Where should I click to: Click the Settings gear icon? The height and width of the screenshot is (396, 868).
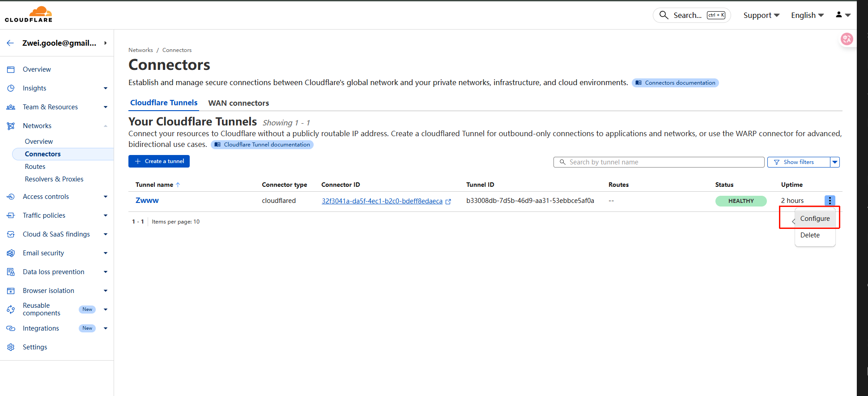[11, 347]
